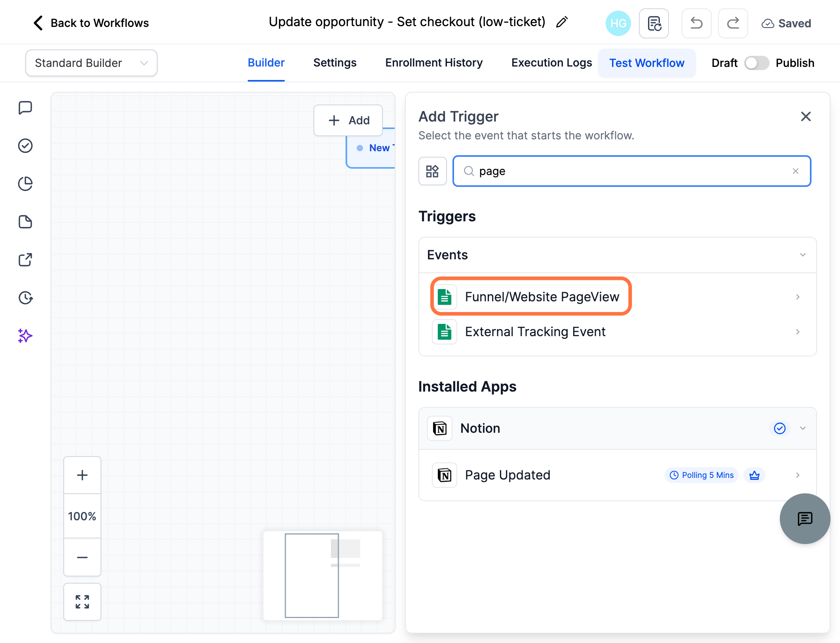
Task: Open the sticky note sidebar icon
Action: click(25, 222)
